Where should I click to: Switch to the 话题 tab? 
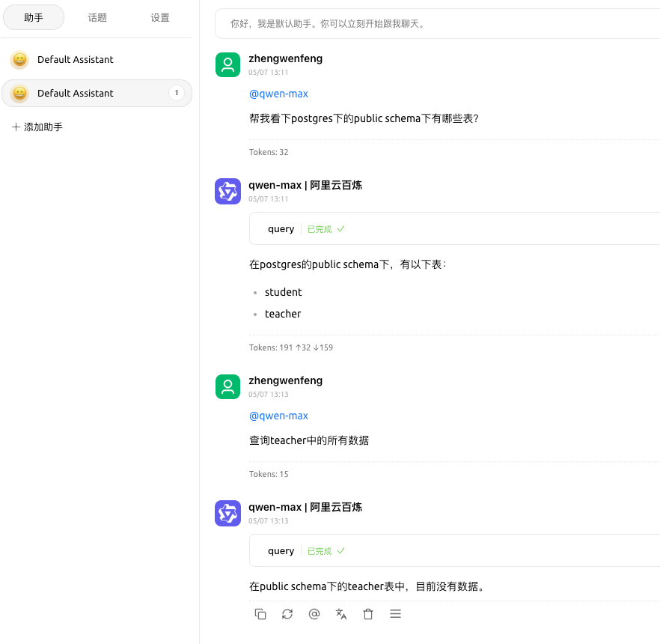[97, 17]
